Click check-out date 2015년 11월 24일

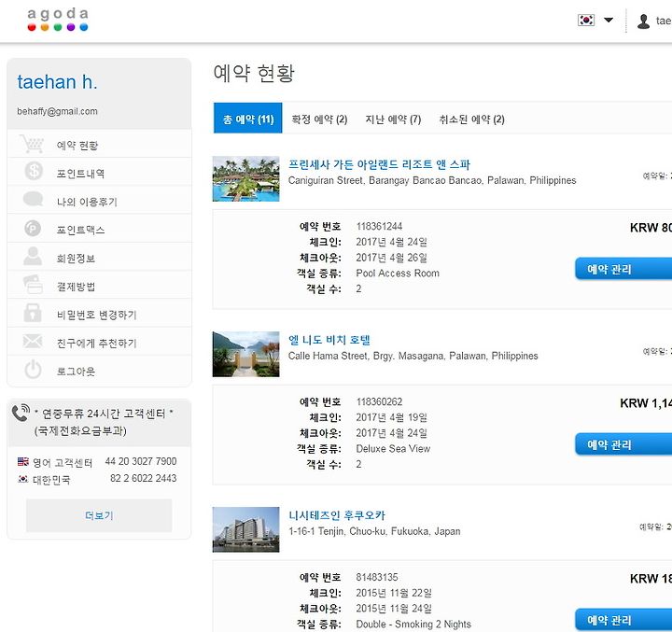click(394, 608)
